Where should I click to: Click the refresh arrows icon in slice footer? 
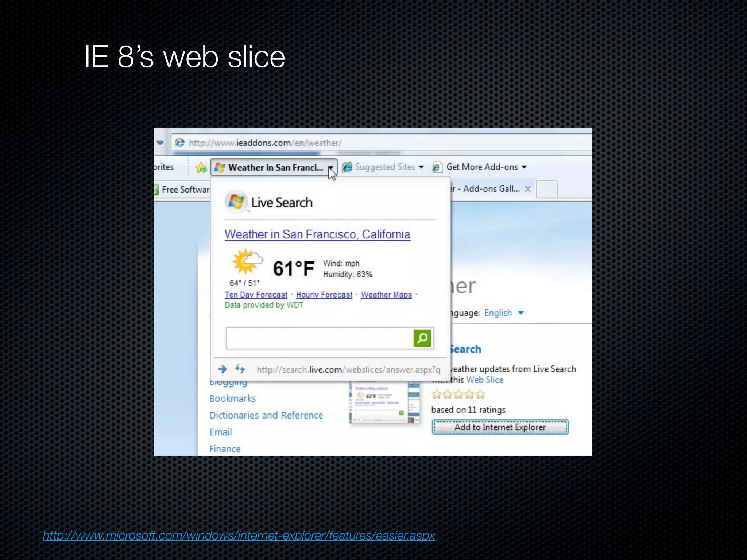pos(240,369)
